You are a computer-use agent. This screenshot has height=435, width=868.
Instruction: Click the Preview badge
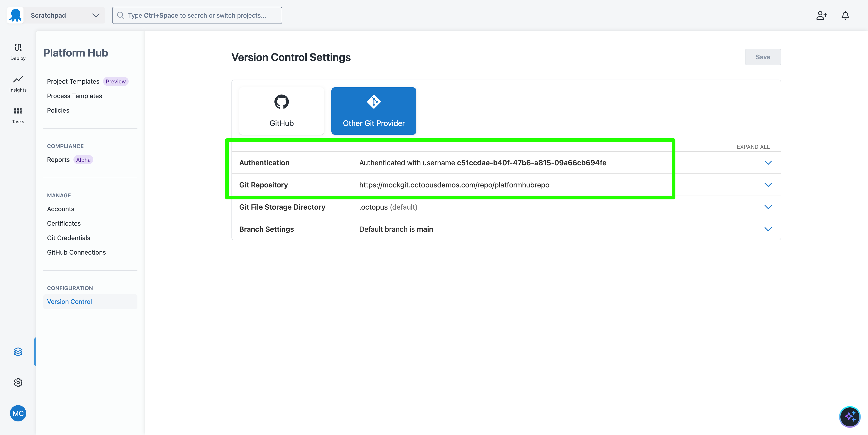[x=116, y=82]
